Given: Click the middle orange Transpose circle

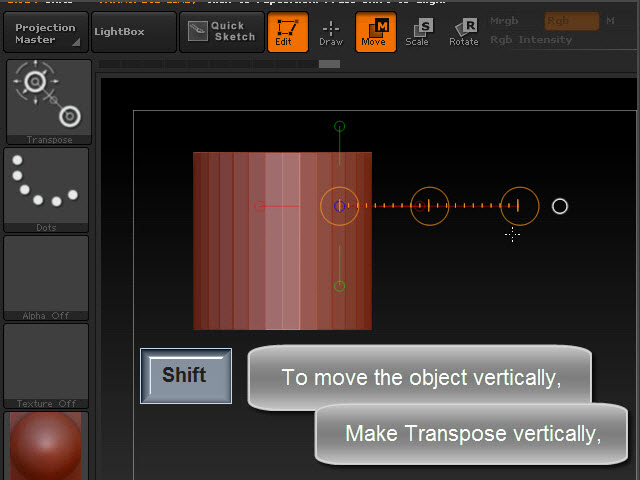Looking at the screenshot, I should [429, 206].
